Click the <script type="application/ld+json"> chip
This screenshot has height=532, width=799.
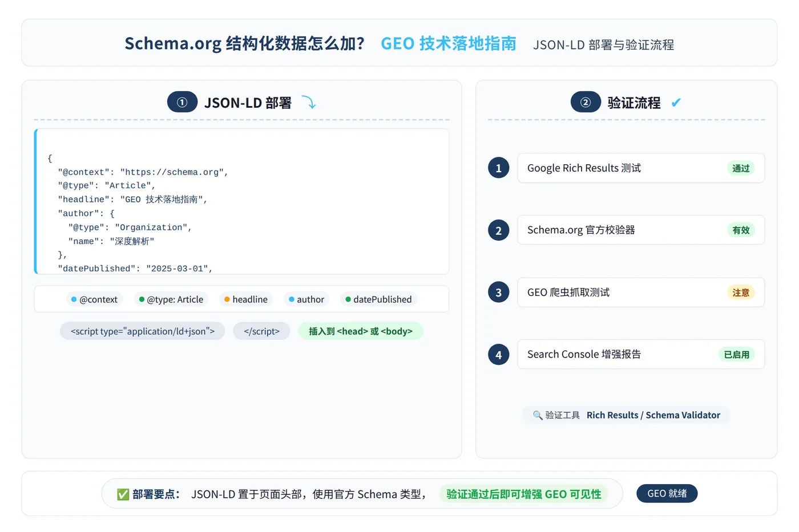pyautogui.click(x=143, y=331)
